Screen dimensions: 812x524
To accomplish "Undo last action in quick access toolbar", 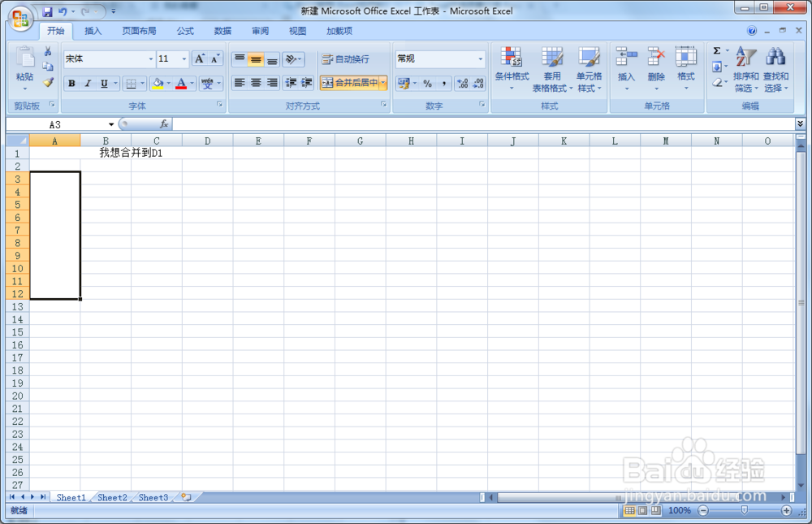I will coord(63,11).
